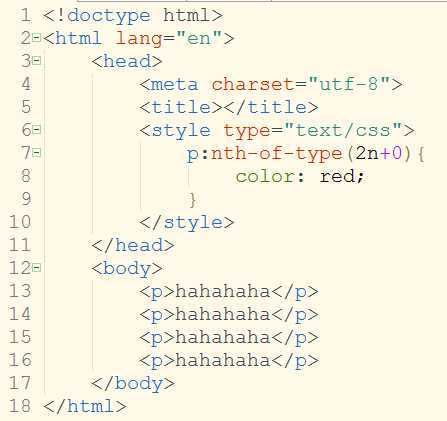This screenshot has width=447, height=421.
Task: Click the "text/css" value
Action: [343, 130]
